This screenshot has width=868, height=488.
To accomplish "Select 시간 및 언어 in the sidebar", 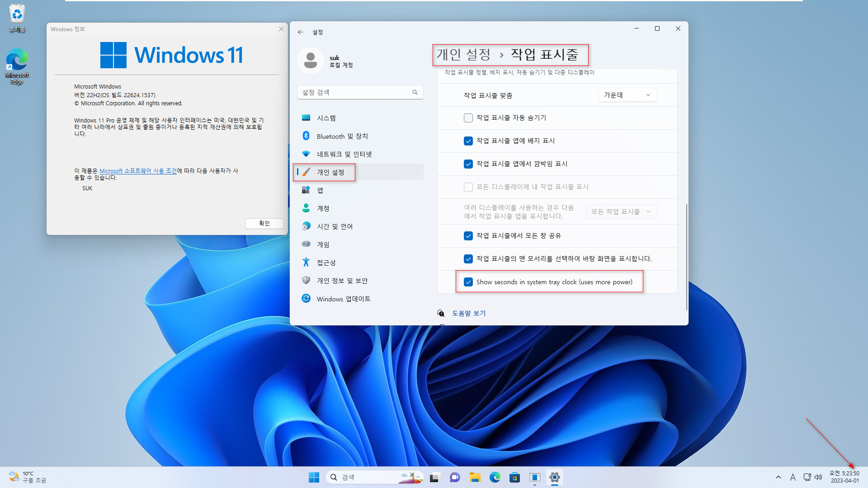I will point(360,226).
